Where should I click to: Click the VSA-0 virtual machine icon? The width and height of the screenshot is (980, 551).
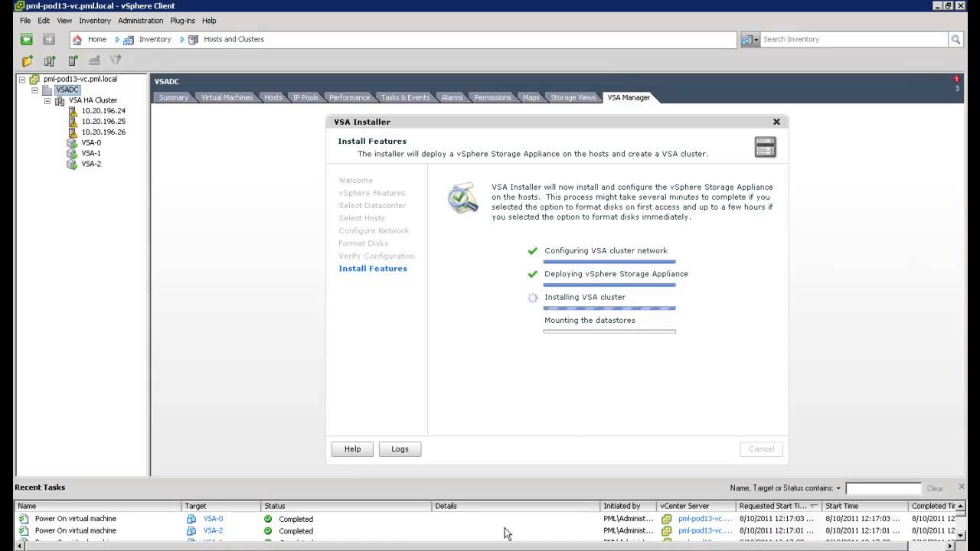tap(73, 143)
